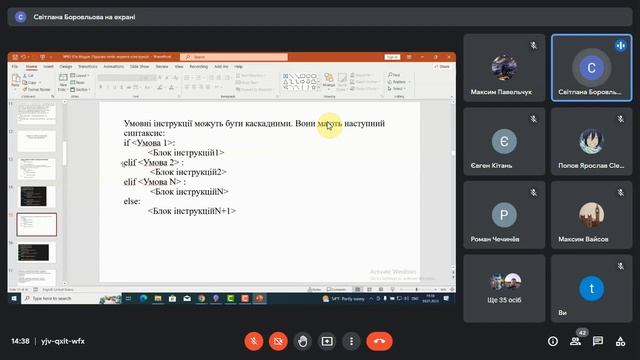Viewport: 640px width, 360px height.
Task: Open the Help ribbon tab
Action: (x=238, y=66)
